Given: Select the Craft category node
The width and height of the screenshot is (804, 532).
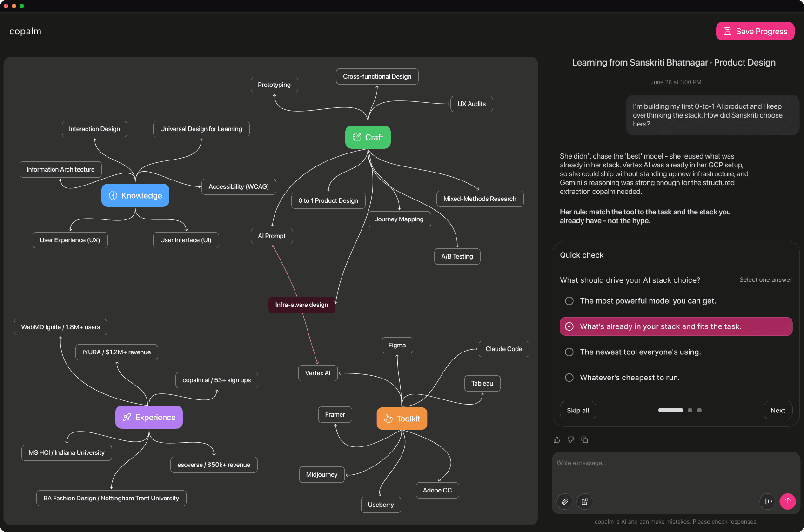Looking at the screenshot, I should (x=368, y=137).
